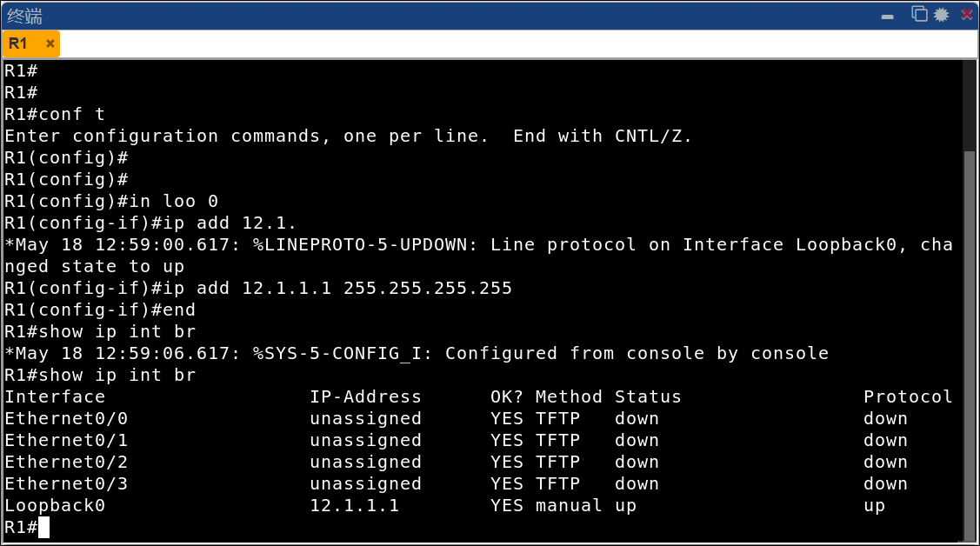Open the terminal settings gear icon

click(941, 15)
